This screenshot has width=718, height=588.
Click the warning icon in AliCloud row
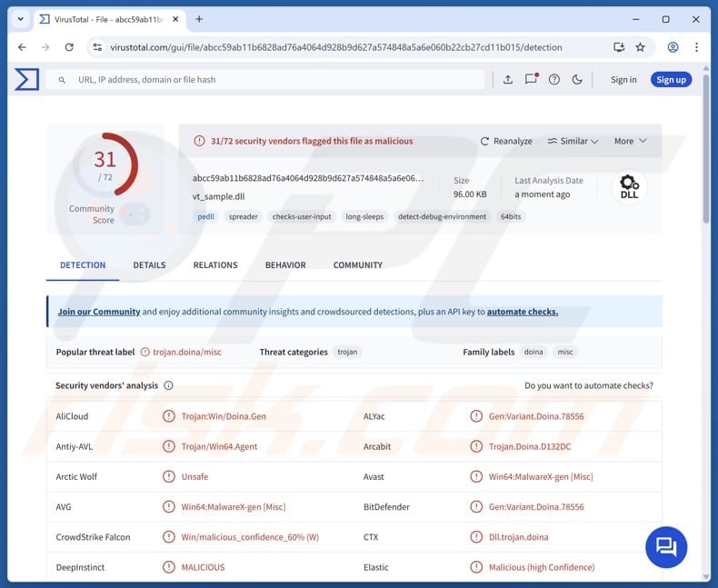(169, 416)
